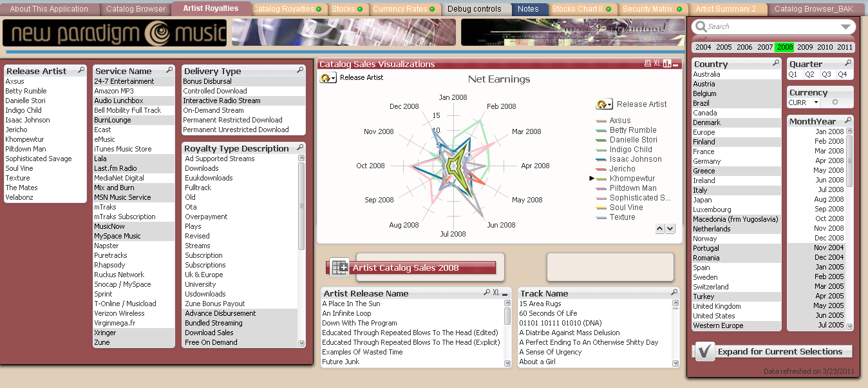Open the cycle group dropdown above the chart
The width and height of the screenshot is (868, 388).
tap(328, 77)
